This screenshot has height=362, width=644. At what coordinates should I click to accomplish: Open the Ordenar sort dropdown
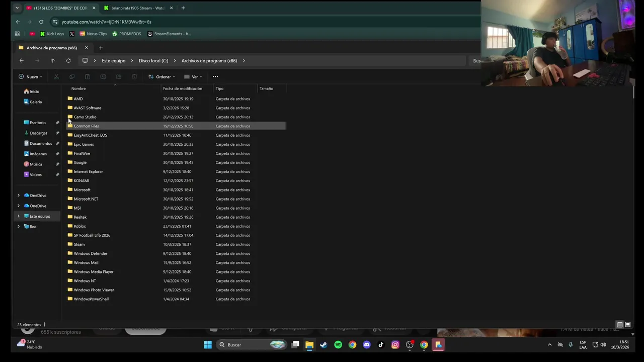pos(162,77)
